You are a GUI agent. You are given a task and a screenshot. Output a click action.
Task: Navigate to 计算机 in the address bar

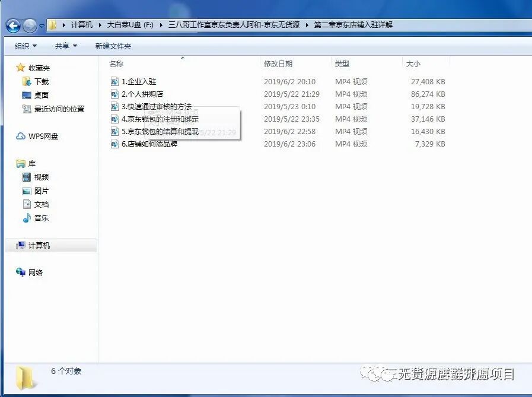pyautogui.click(x=81, y=25)
